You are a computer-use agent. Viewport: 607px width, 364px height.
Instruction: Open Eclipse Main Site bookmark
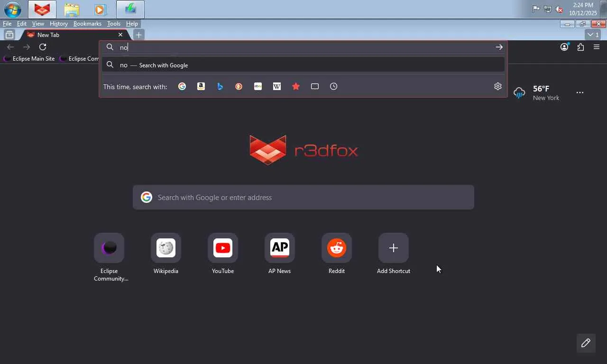point(29,59)
